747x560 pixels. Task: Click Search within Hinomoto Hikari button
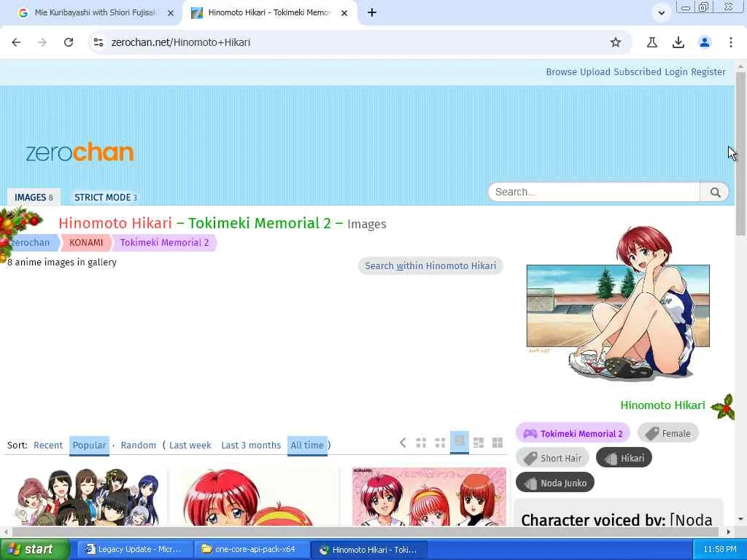(430, 265)
